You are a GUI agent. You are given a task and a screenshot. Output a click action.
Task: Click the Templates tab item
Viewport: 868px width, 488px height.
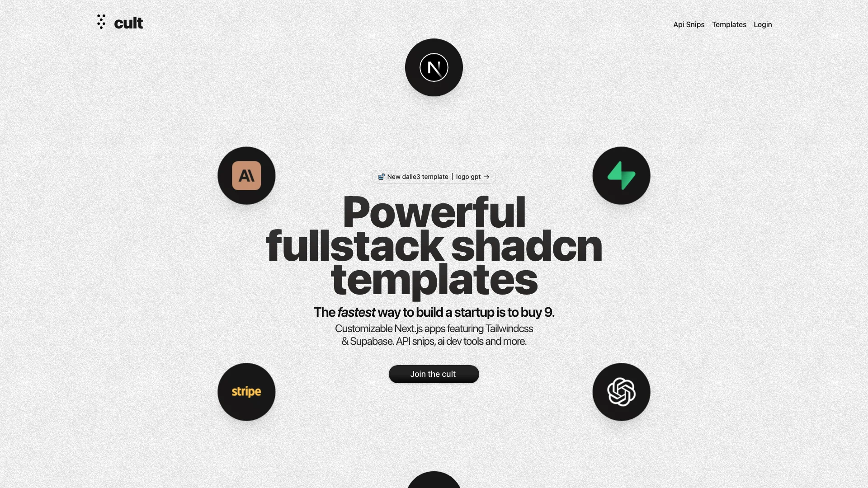(x=729, y=24)
